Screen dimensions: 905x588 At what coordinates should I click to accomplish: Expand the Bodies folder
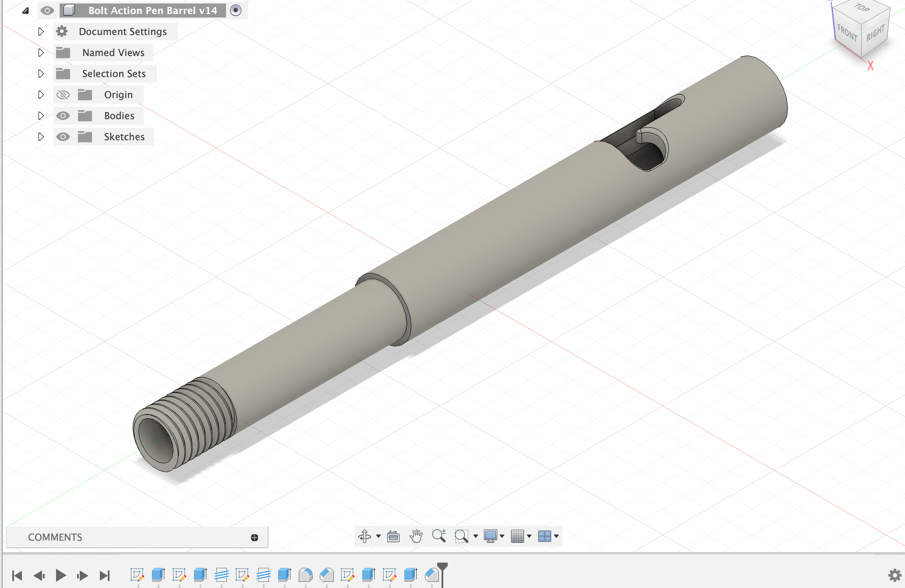coord(41,116)
